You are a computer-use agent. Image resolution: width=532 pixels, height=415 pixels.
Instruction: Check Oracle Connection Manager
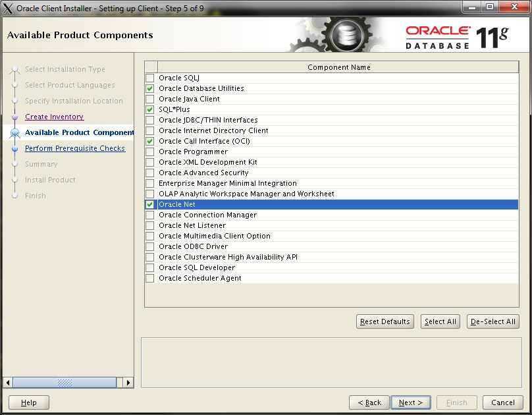[149, 215]
